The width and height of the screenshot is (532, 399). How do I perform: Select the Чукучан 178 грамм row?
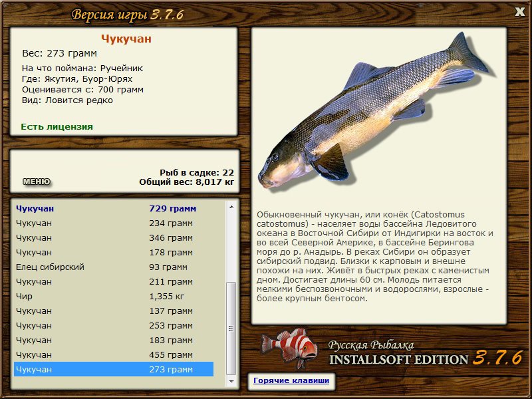click(x=114, y=253)
